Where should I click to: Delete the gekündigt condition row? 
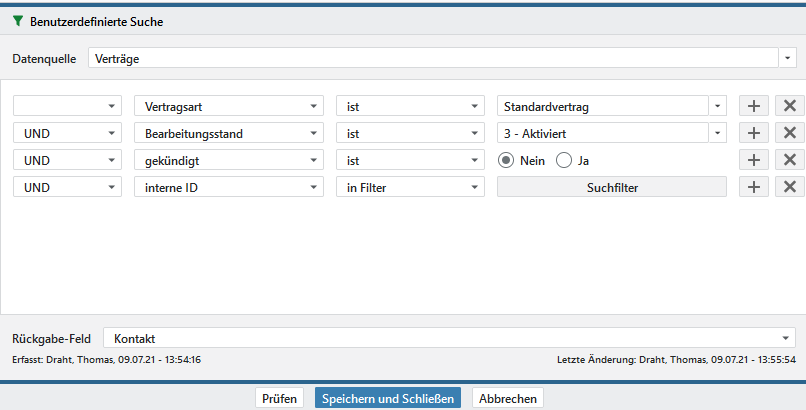click(x=789, y=160)
